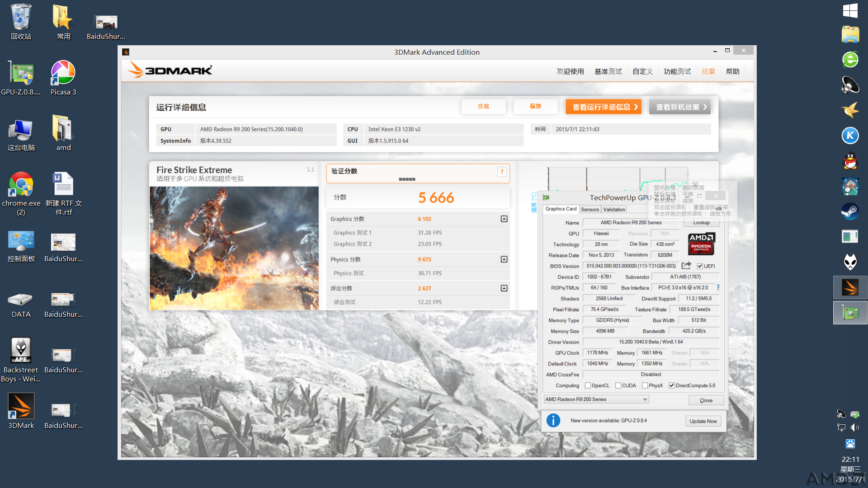Open 控制面板 desktop icon

(x=21, y=246)
